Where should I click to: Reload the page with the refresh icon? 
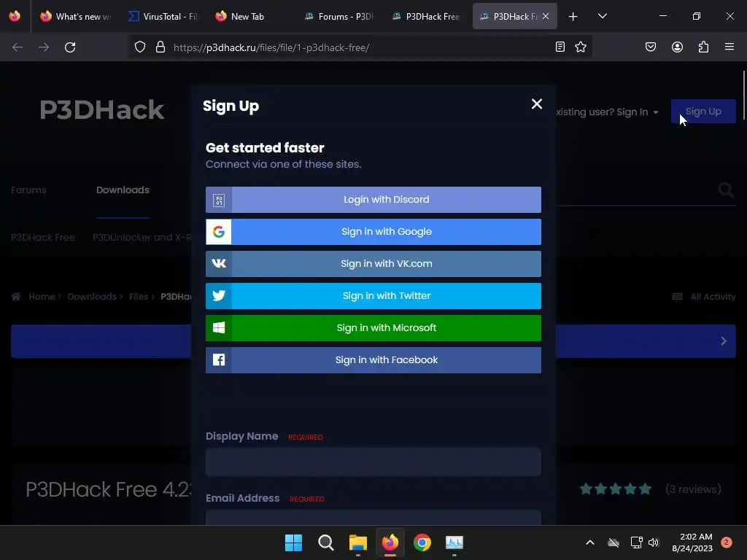[70, 47]
